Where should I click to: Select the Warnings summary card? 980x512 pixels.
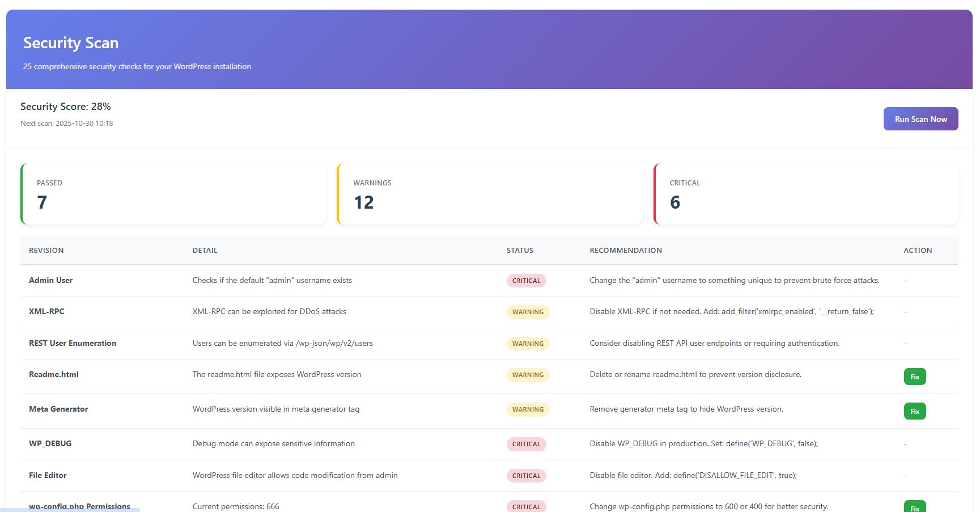pos(489,194)
